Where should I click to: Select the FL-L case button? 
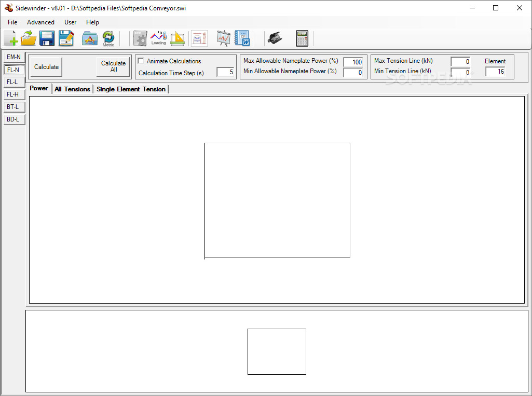coord(14,82)
